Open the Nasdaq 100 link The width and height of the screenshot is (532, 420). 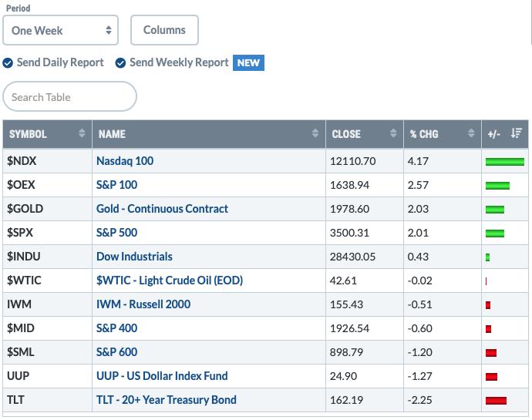click(125, 161)
